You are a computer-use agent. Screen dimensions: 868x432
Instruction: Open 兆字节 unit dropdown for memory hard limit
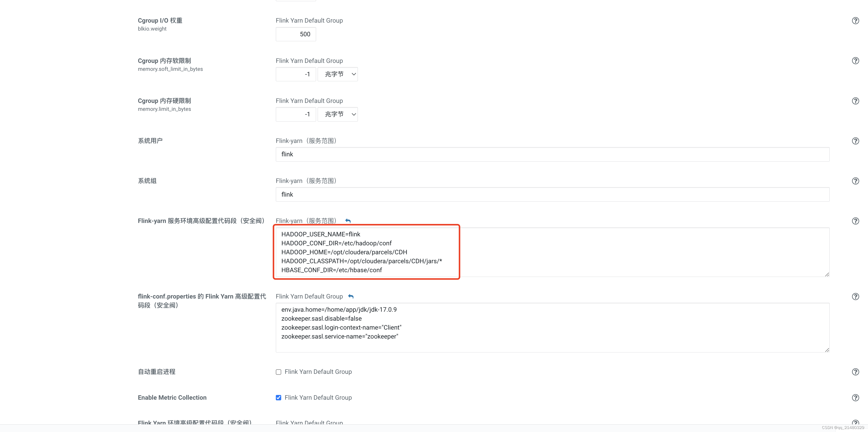click(x=337, y=114)
